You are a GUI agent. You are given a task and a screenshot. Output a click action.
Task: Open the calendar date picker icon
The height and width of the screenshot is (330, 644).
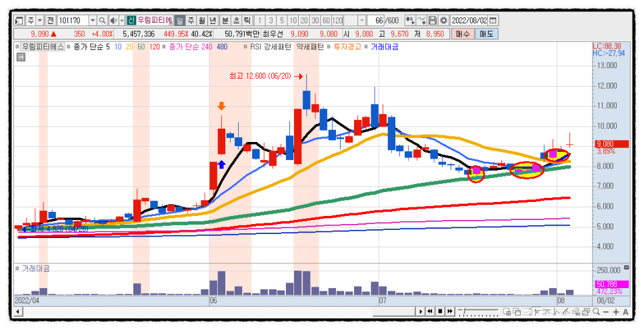tap(493, 20)
